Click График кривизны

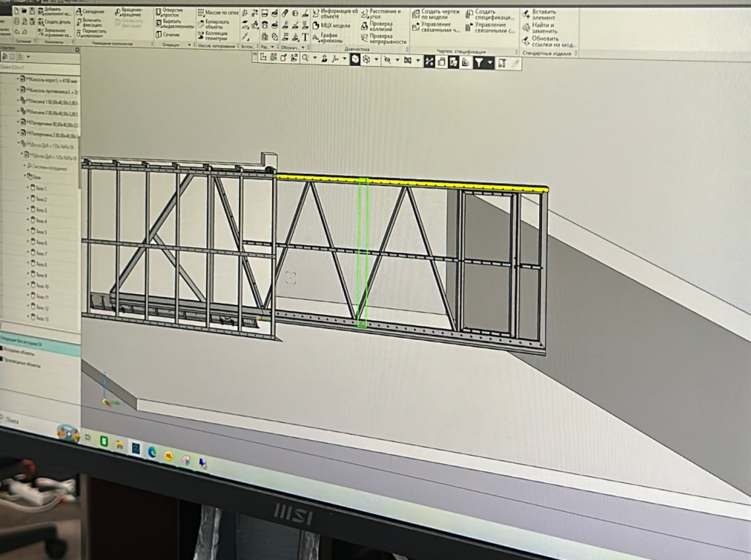click(x=328, y=38)
